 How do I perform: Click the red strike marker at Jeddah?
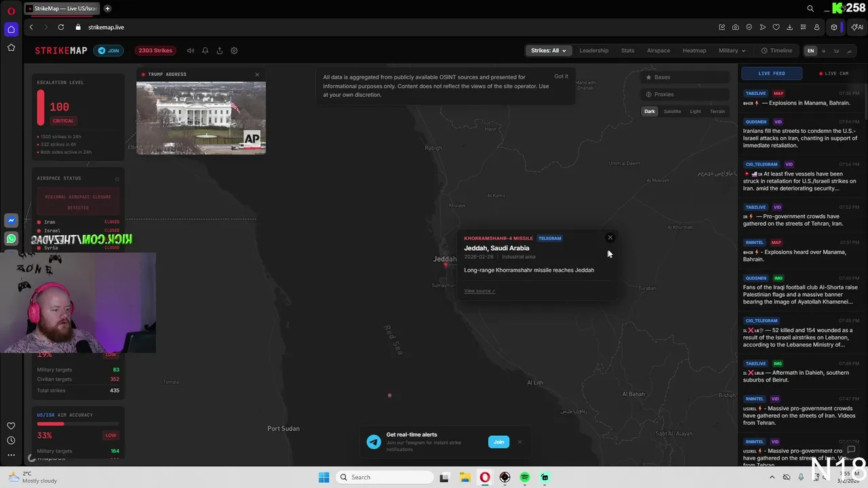[445, 265]
